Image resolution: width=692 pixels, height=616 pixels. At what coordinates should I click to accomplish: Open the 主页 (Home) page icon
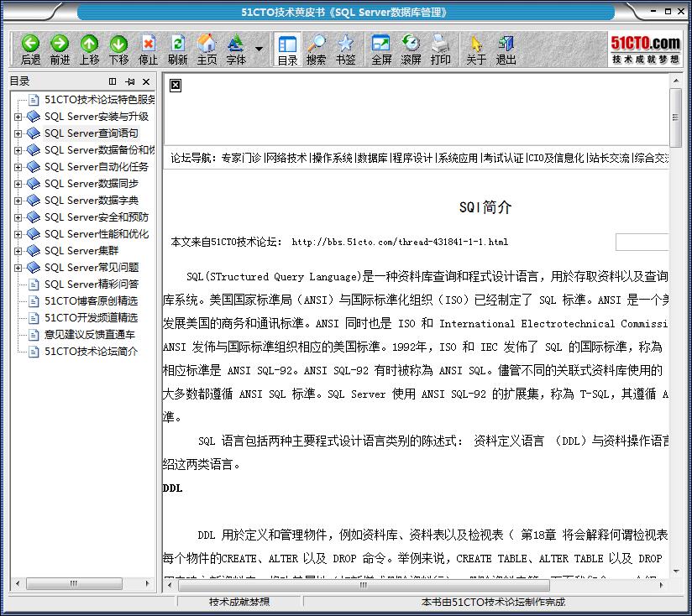coord(207,47)
